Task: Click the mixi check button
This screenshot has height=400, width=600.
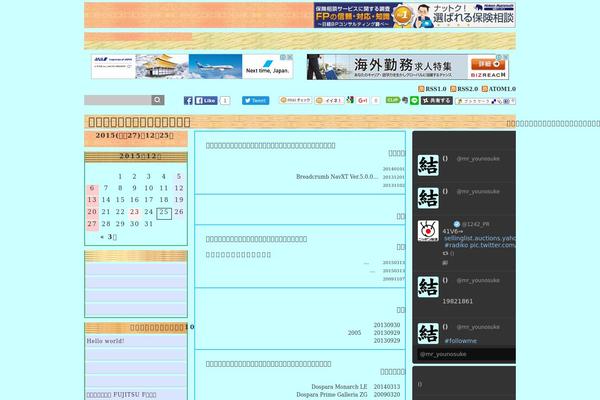Action: [x=296, y=100]
